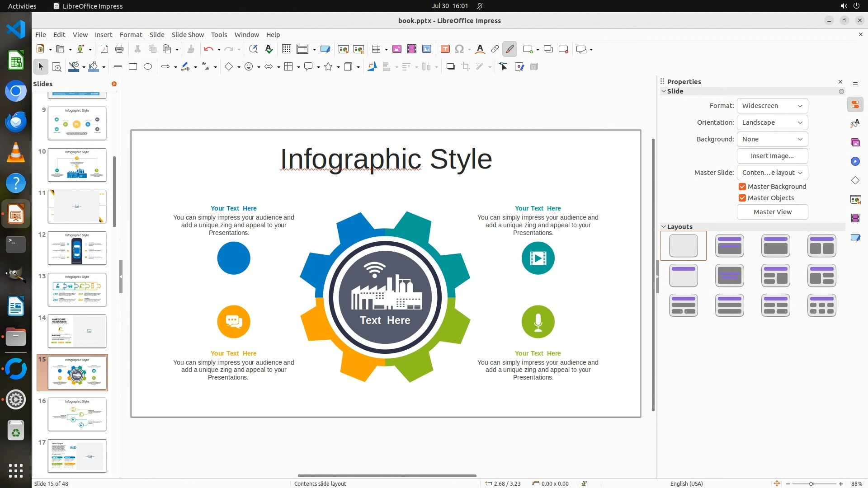Screen dimensions: 868x488
Task: Open the Slide Show menu
Action: pos(188,35)
